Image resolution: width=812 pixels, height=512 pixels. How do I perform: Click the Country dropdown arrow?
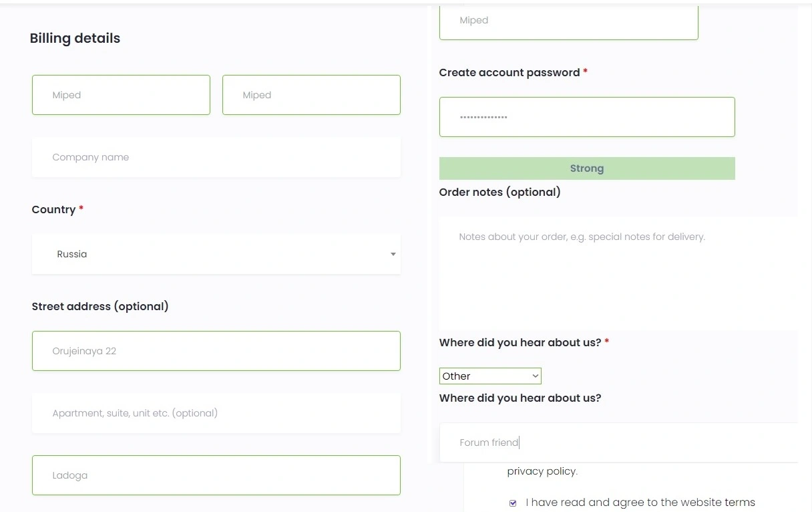(393, 254)
